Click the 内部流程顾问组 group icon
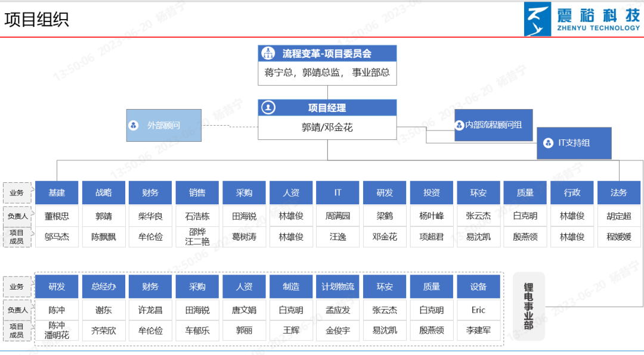Image resolution: width=644 pixels, height=355 pixels. pyautogui.click(x=459, y=125)
